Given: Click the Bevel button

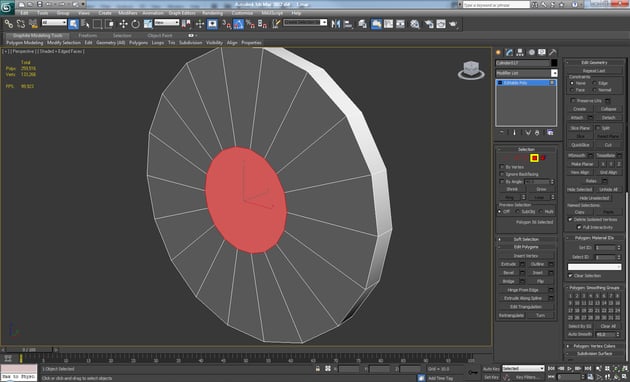Looking at the screenshot, I should tap(509, 272).
